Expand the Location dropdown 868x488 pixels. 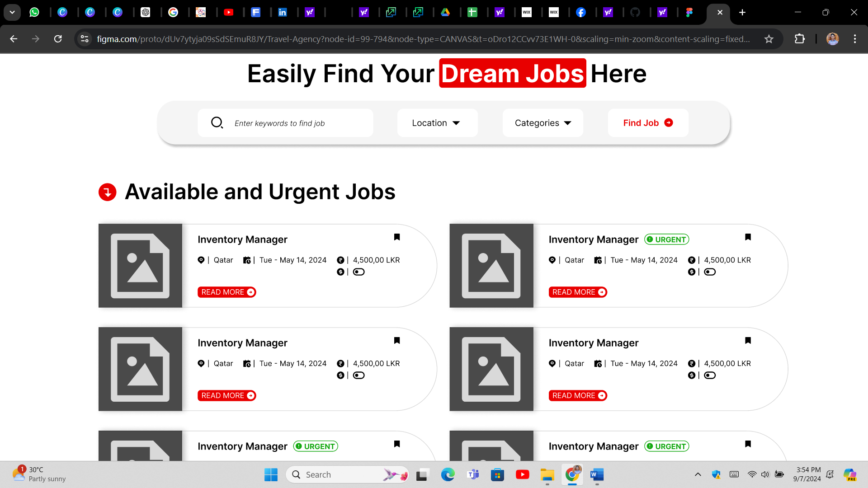pos(437,123)
